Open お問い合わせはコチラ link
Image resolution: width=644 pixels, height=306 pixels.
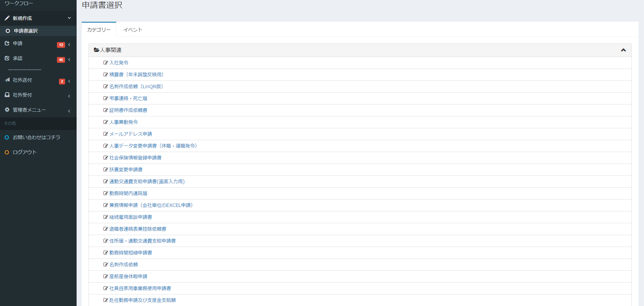[37, 137]
